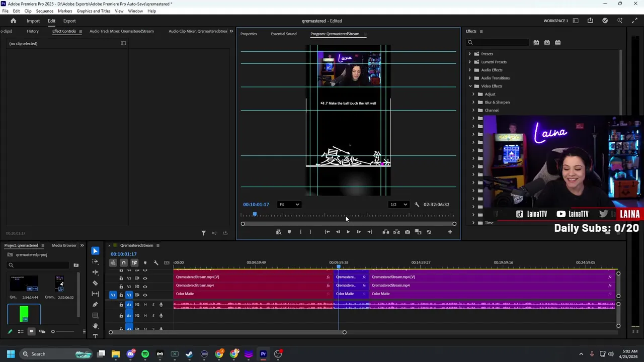This screenshot has width=644, height=362.
Task: Click the New Bin icon beside project search
Action: tap(76, 265)
